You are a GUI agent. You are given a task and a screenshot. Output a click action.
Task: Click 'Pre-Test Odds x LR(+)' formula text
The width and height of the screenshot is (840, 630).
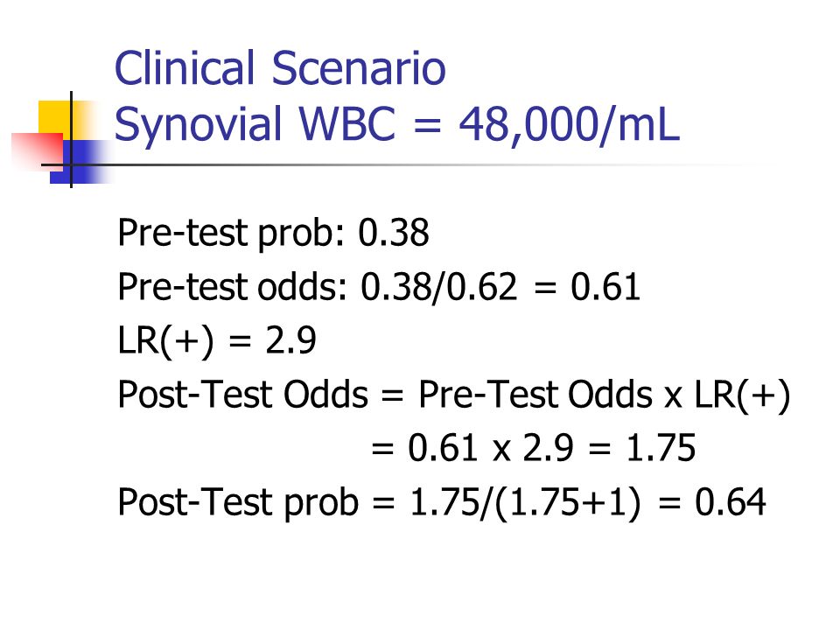(x=605, y=395)
